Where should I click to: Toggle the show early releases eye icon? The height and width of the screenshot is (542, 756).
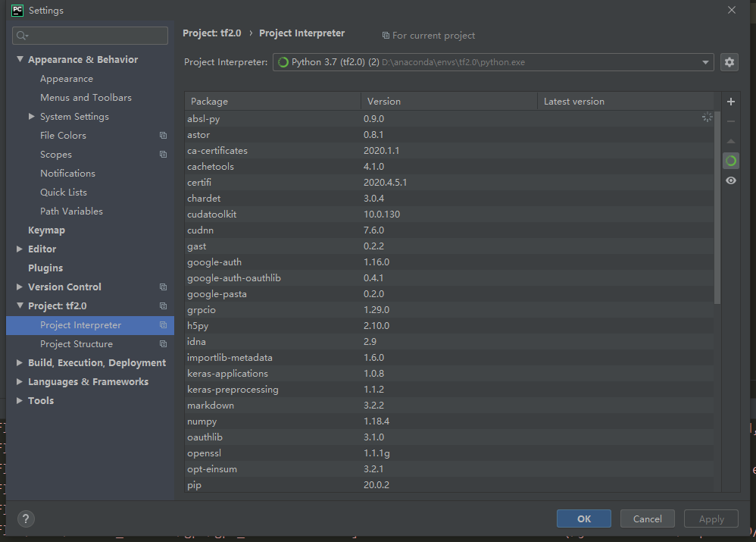coord(731,180)
